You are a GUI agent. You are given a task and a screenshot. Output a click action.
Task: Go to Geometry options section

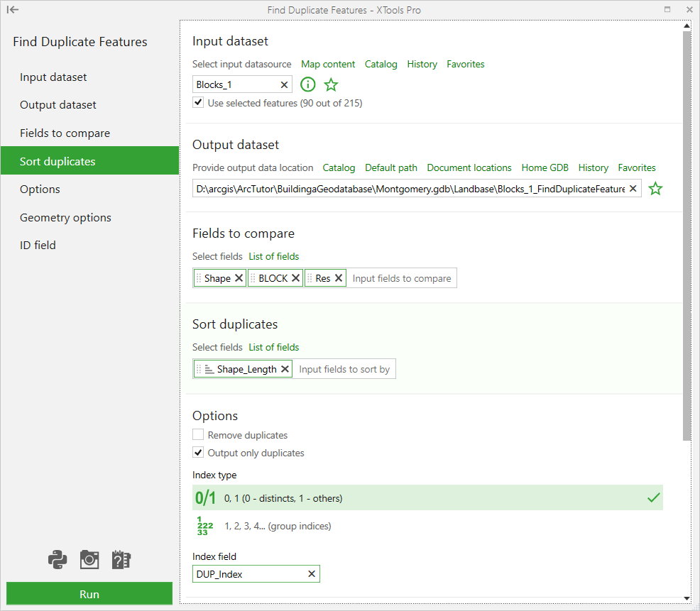pyautogui.click(x=65, y=217)
